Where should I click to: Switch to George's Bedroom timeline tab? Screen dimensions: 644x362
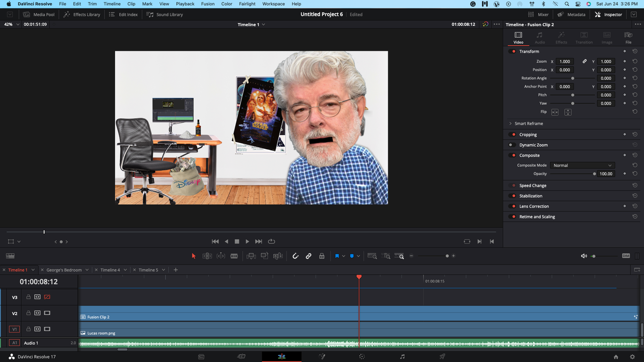coord(64,270)
